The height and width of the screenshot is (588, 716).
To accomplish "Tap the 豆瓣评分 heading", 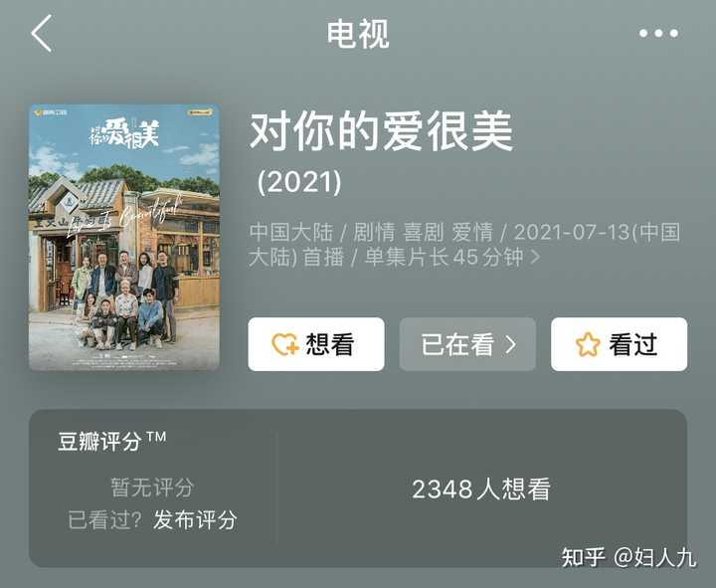I will (111, 441).
